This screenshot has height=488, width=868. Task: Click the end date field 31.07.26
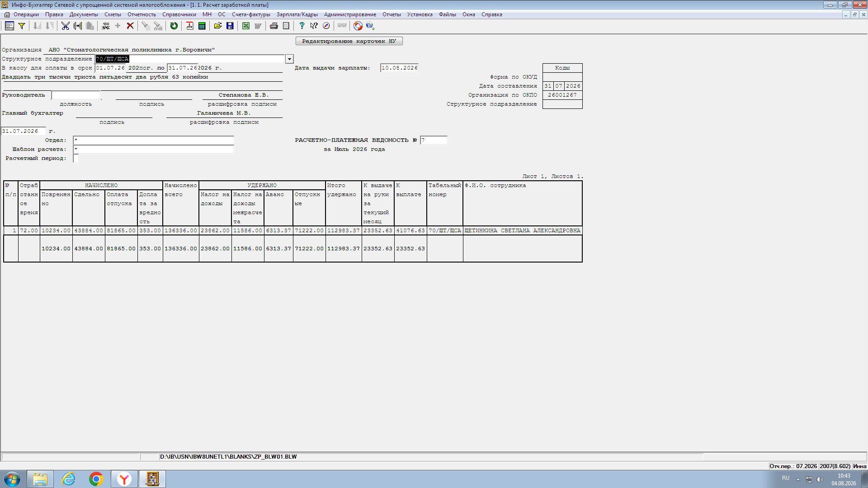pyautogui.click(x=182, y=68)
